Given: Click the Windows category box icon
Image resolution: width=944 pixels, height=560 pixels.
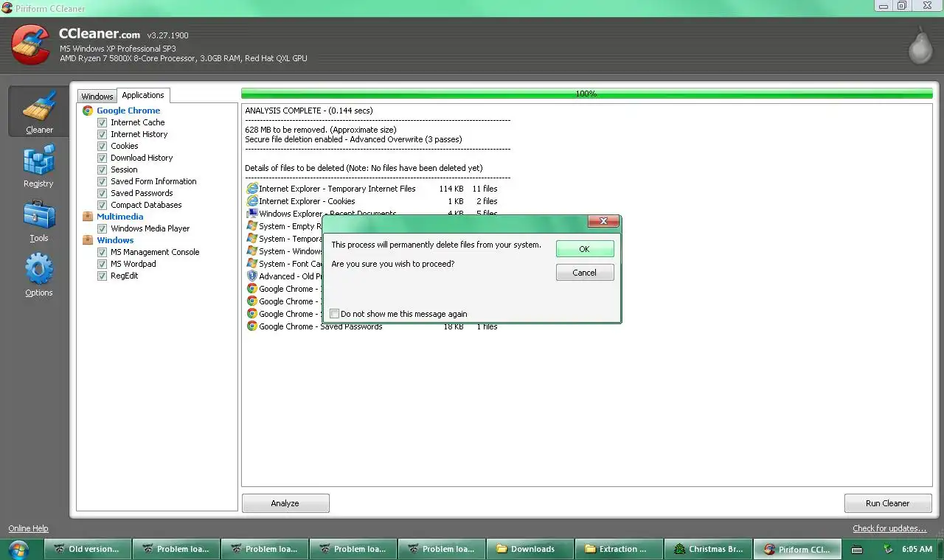Looking at the screenshot, I should click(x=88, y=240).
